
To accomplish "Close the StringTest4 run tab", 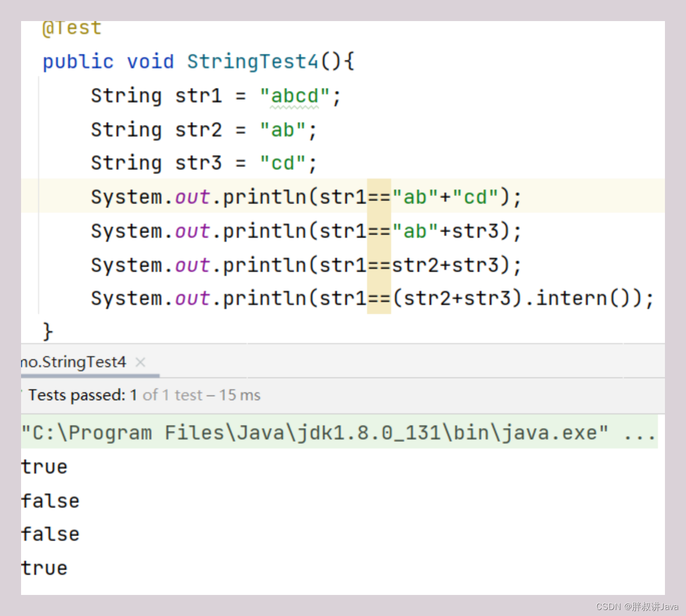I will (x=140, y=362).
